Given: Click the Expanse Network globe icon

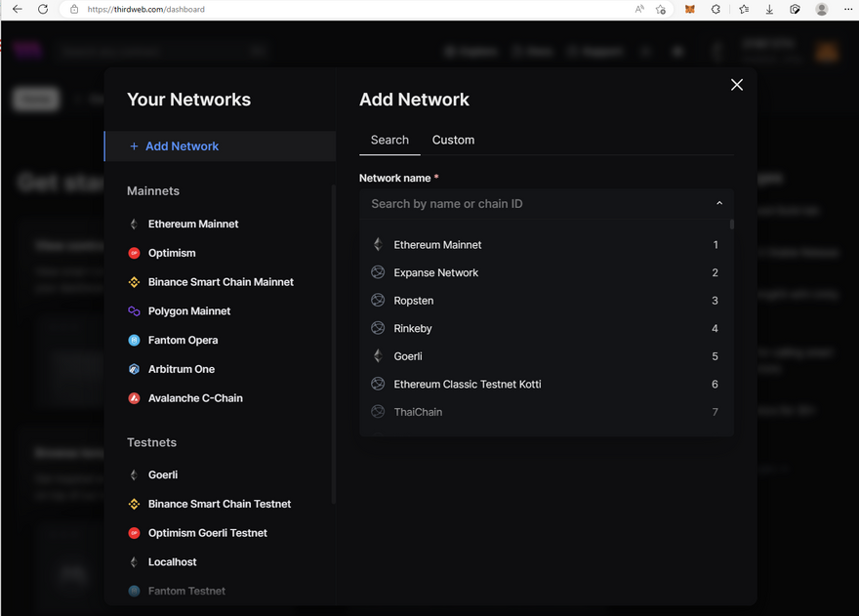Looking at the screenshot, I should click(x=378, y=272).
